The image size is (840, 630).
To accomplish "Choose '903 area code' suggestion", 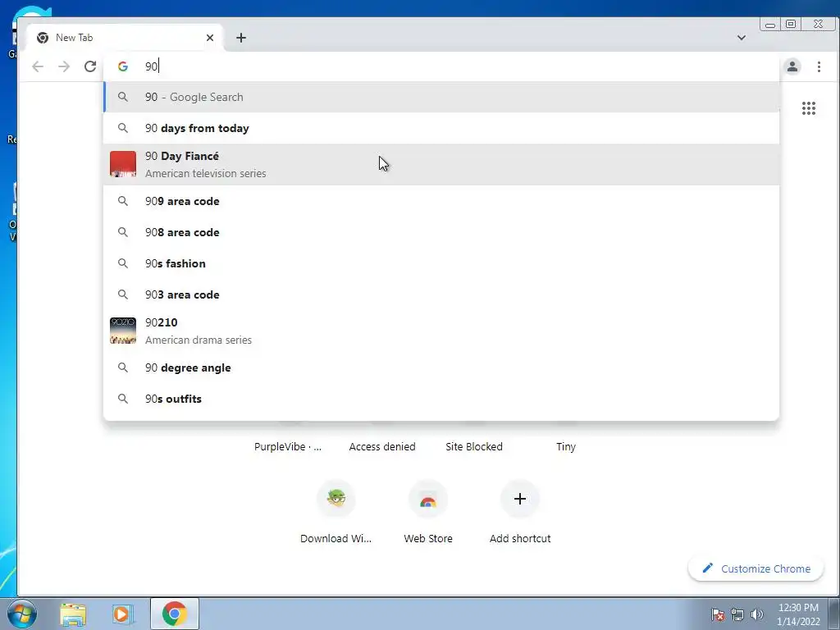I will pos(441,294).
